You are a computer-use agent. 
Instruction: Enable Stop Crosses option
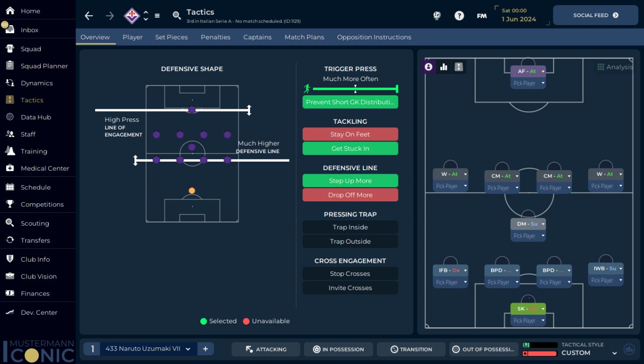pos(350,273)
